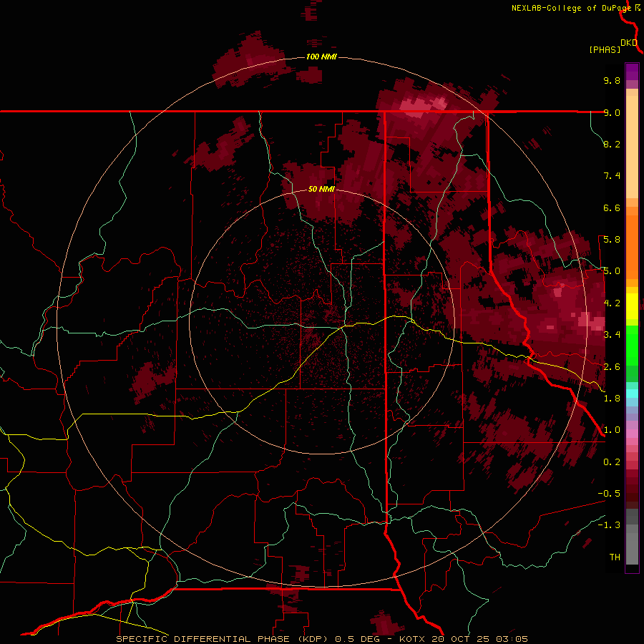This screenshot has height=644, width=644.
Task: Select the 1.0 value on the color scale
Action: pos(612,430)
